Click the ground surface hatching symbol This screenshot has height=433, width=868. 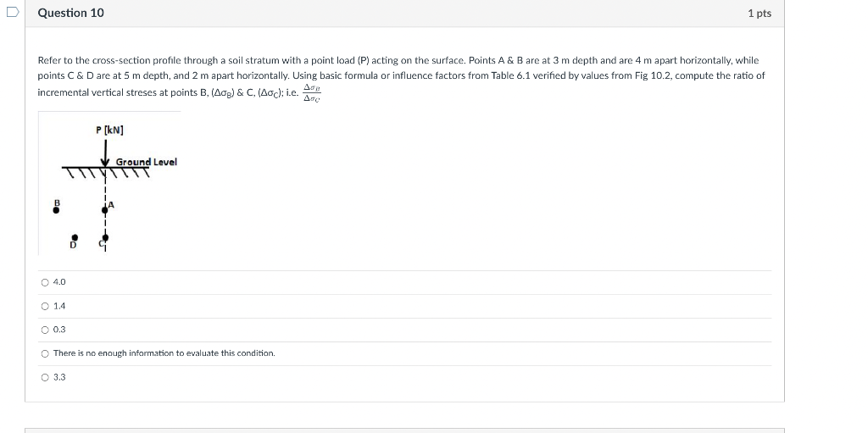click(106, 172)
